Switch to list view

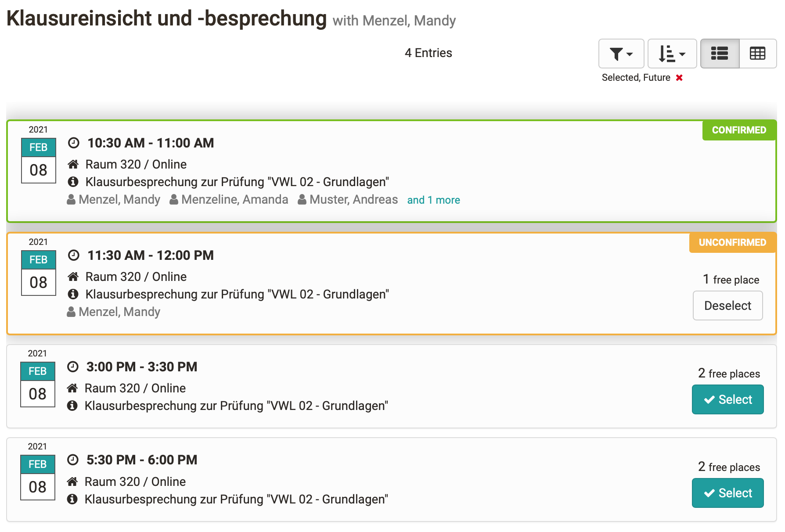(x=720, y=54)
